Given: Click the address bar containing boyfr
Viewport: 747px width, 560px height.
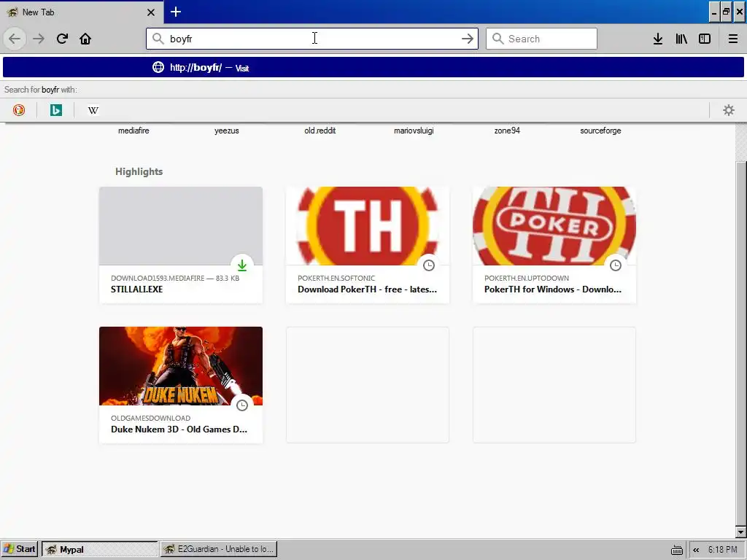Looking at the screenshot, I should [x=312, y=39].
